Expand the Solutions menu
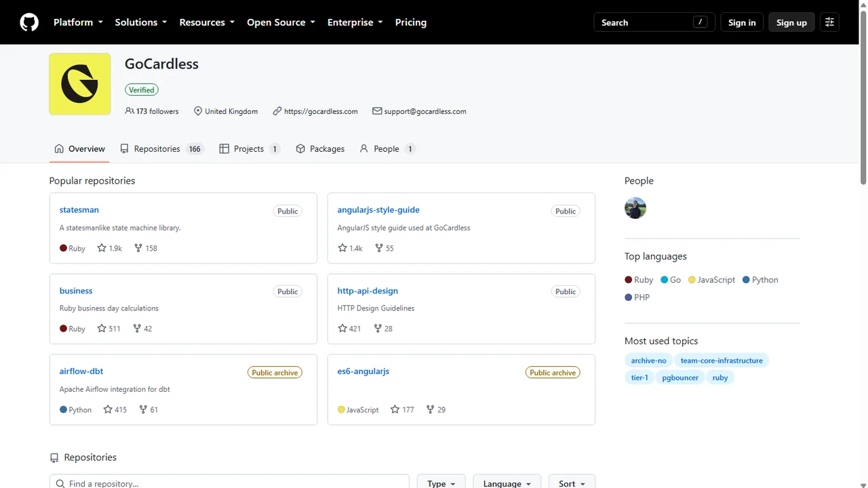Viewport: 868px width, 488px height. 141,22
